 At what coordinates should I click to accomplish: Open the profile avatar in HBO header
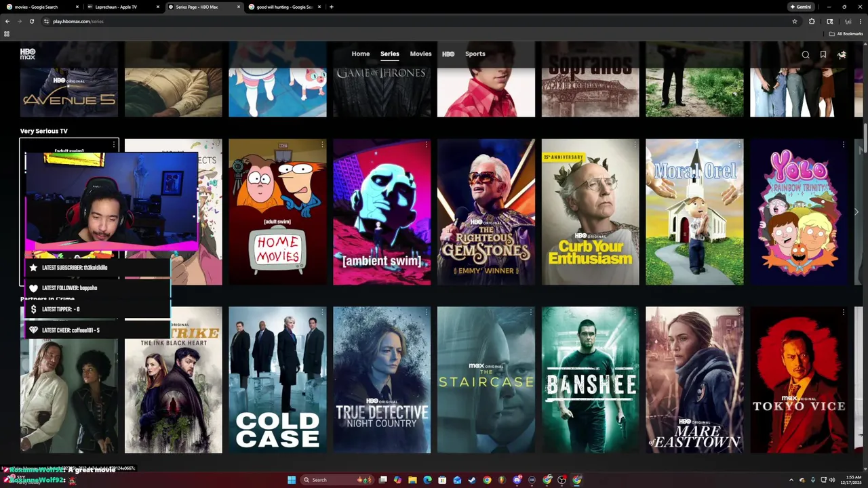[842, 55]
